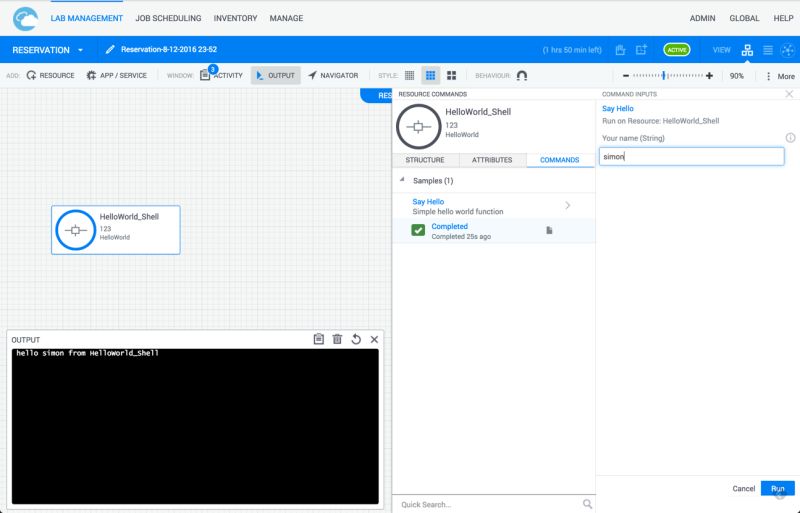Clear output with the trash icon

coord(337,339)
